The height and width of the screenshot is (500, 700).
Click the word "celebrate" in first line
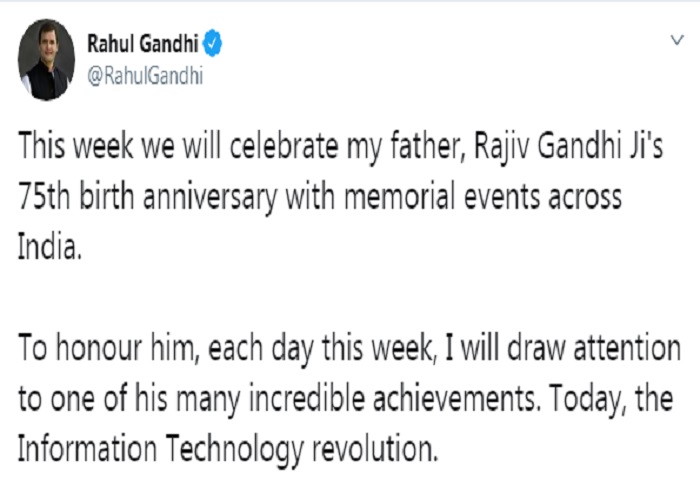tap(284, 146)
